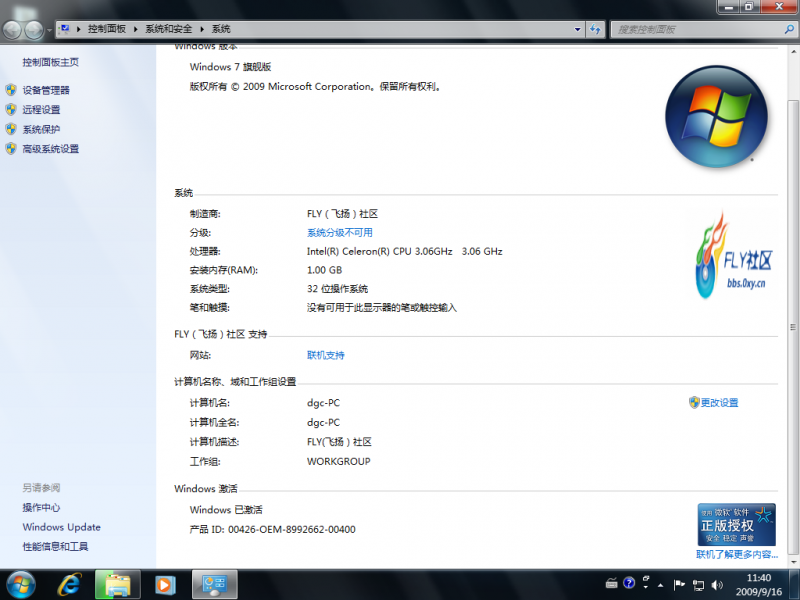Click 更改设置 to change computer name
The height and width of the screenshot is (600, 800).
click(x=719, y=403)
